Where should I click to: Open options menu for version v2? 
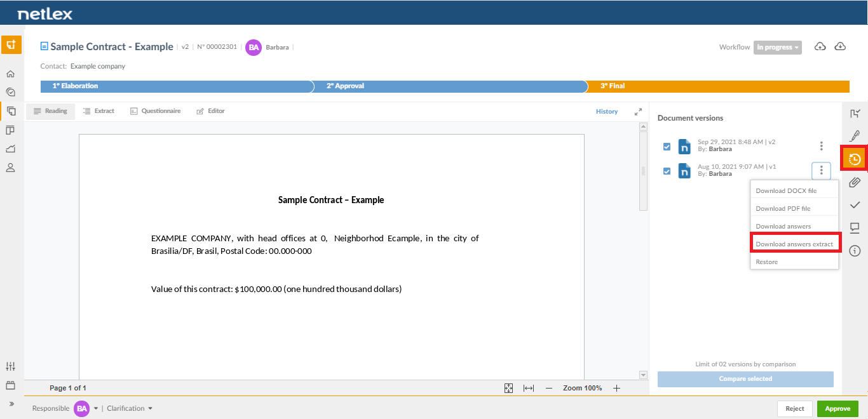[x=821, y=146]
